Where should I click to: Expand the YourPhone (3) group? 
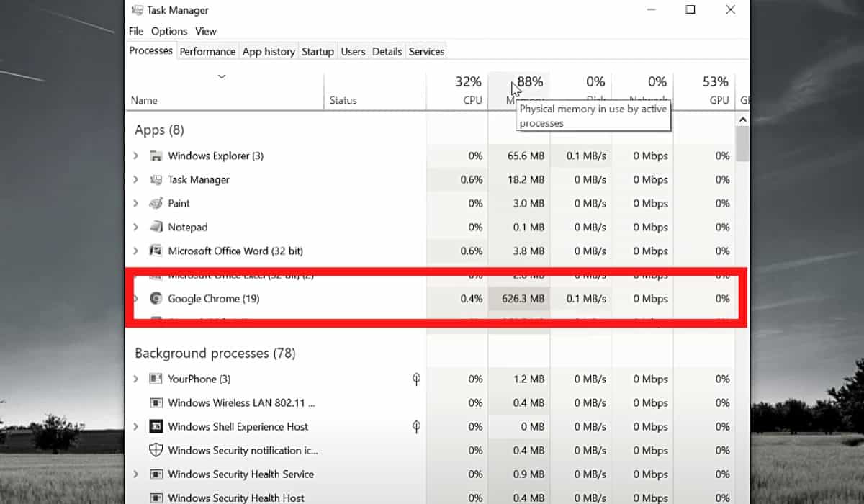[136, 379]
